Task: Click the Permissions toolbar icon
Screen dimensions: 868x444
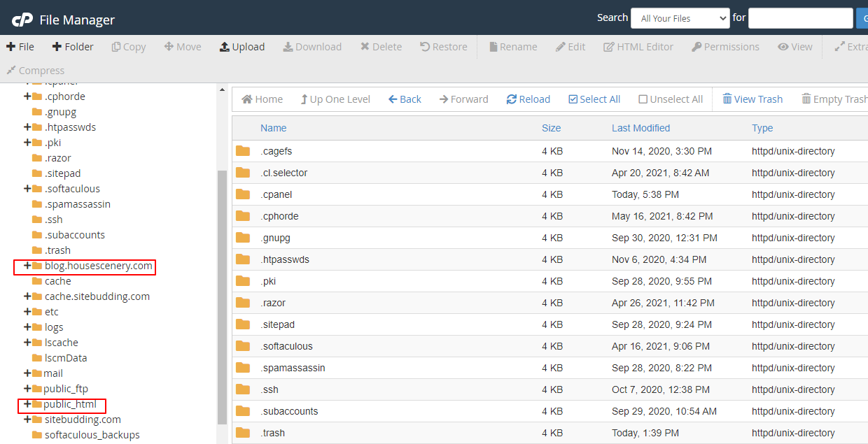Action: pyautogui.click(x=725, y=46)
